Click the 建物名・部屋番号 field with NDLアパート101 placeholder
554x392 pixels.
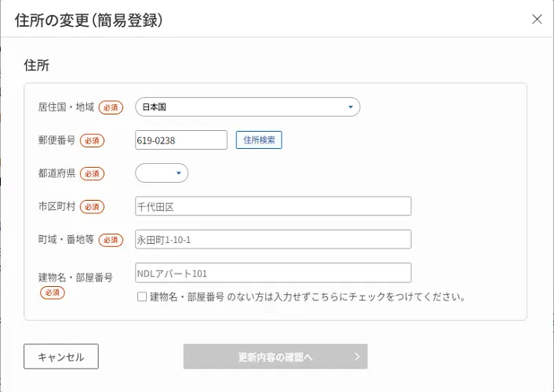tap(273, 273)
